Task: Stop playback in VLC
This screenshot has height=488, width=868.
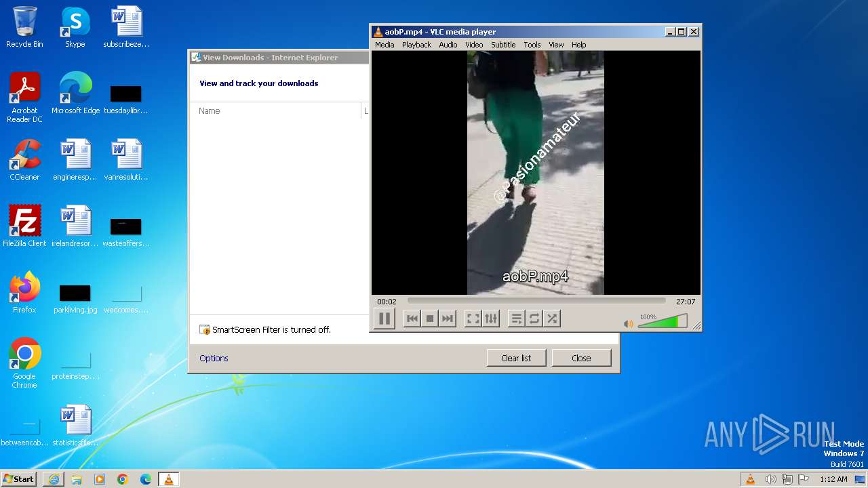Action: pyautogui.click(x=429, y=319)
